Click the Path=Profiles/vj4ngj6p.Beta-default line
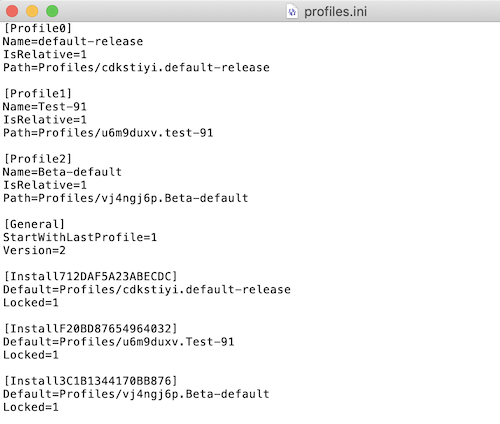500x424 pixels. (x=126, y=198)
